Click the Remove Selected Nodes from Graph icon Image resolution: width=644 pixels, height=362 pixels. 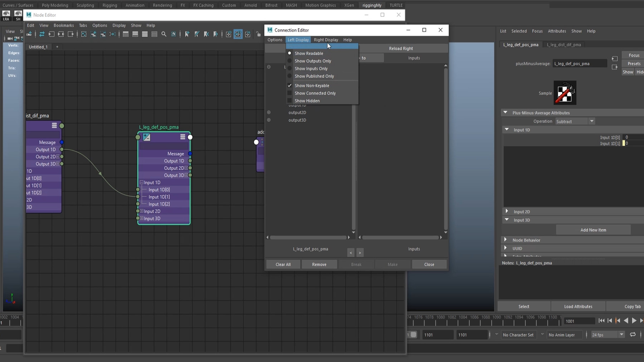pos(103,34)
